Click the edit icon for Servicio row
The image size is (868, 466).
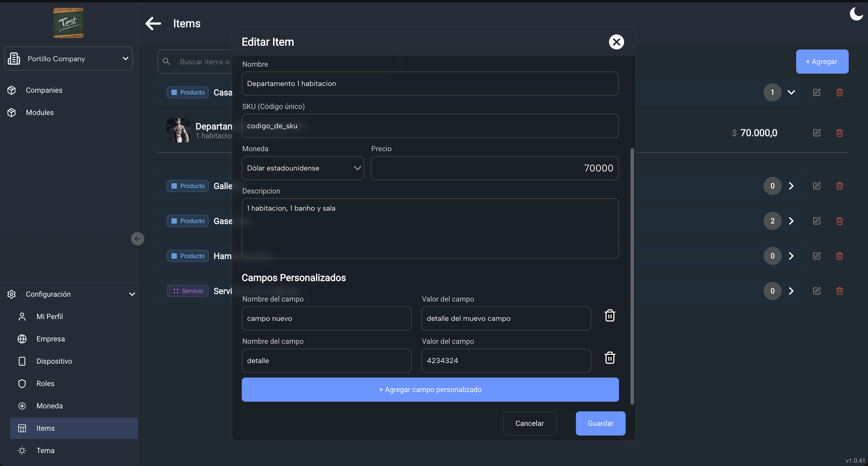816,291
